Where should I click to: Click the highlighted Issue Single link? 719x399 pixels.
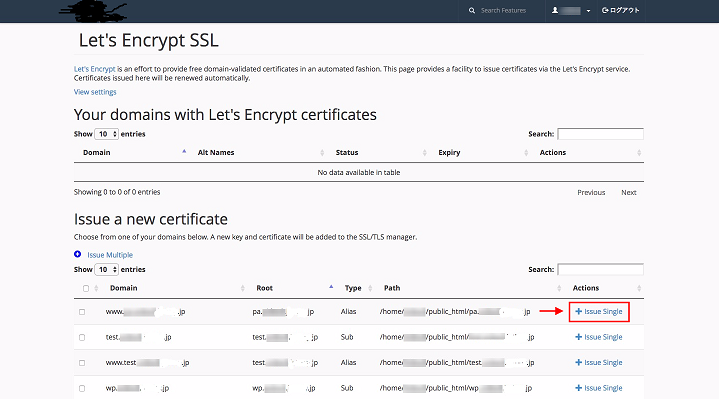click(599, 311)
